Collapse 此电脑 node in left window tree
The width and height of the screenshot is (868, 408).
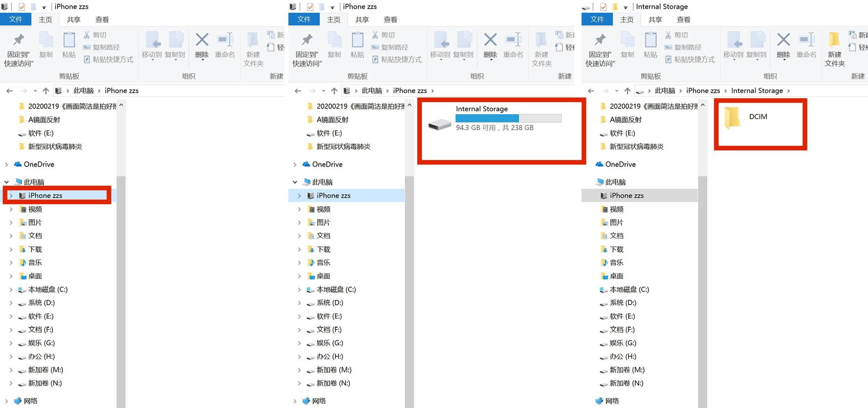point(6,182)
